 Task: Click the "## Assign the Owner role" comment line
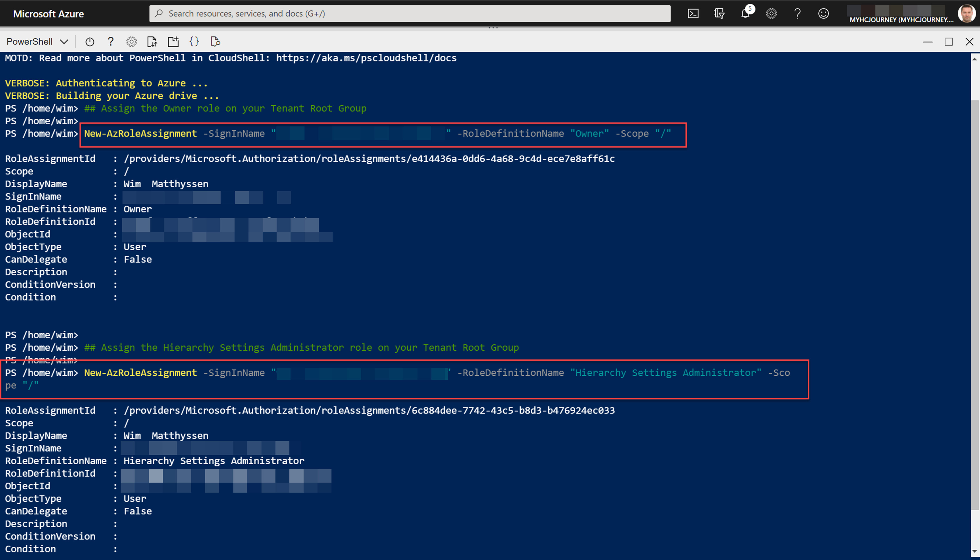coord(225,109)
